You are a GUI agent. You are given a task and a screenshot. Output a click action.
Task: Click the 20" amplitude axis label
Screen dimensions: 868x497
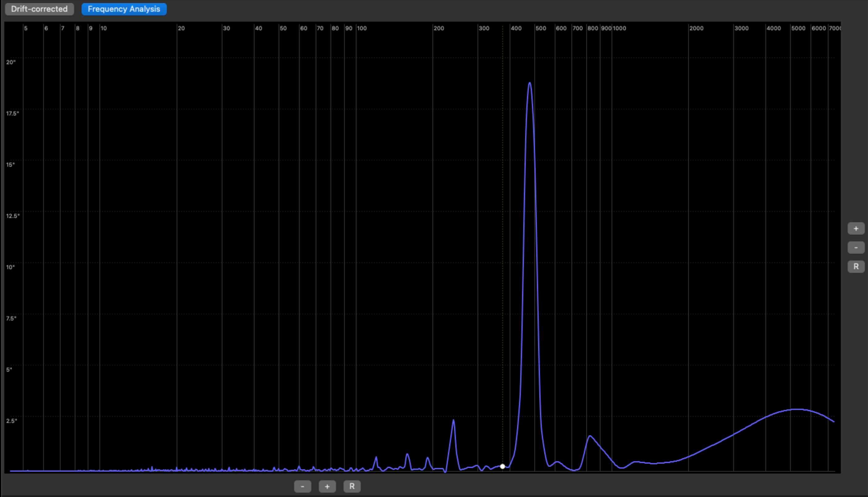point(11,62)
